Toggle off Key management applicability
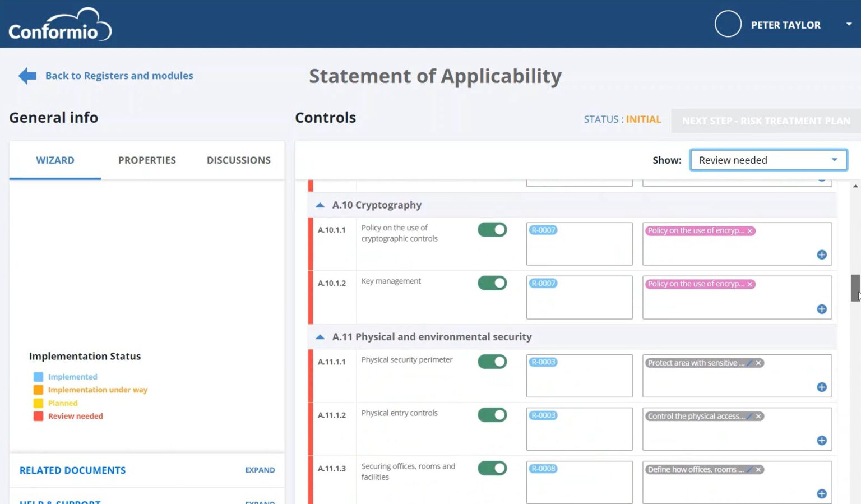Viewport: 861px width, 504px height. click(492, 283)
